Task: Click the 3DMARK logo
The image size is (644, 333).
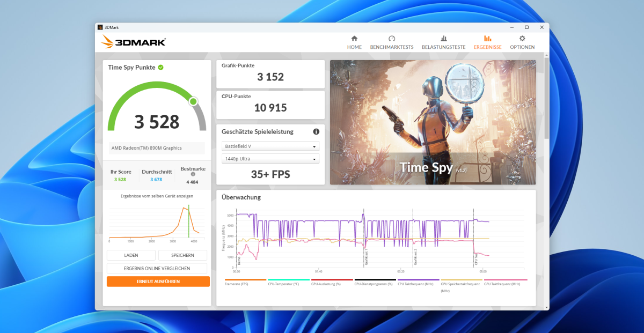Action: 133,41
